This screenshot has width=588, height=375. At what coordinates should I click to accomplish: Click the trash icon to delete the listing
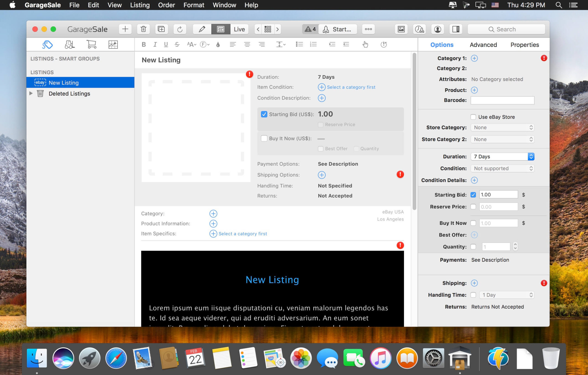click(x=143, y=29)
